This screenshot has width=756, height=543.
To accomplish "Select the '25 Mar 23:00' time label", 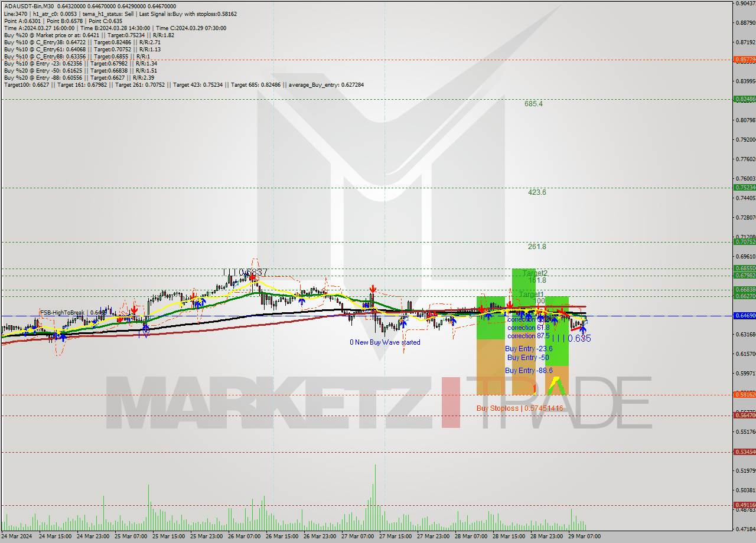I will tap(206, 537).
